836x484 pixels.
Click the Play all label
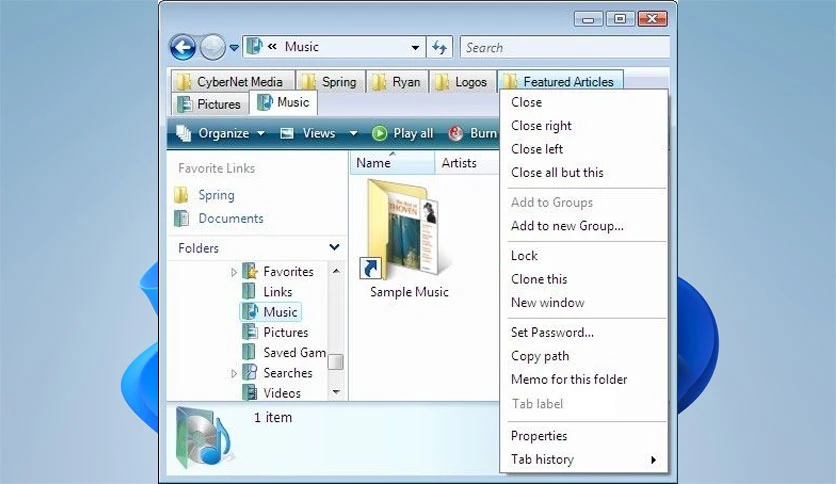tap(413, 133)
